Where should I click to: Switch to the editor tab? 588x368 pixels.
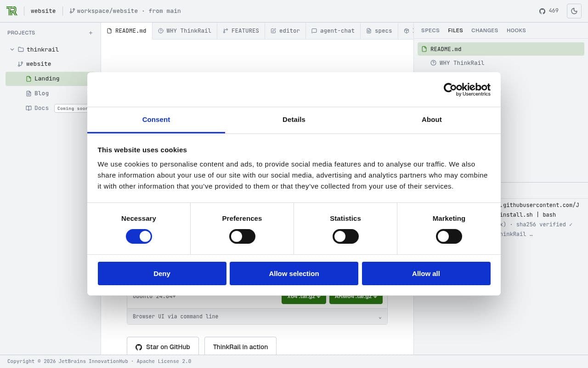click(285, 31)
